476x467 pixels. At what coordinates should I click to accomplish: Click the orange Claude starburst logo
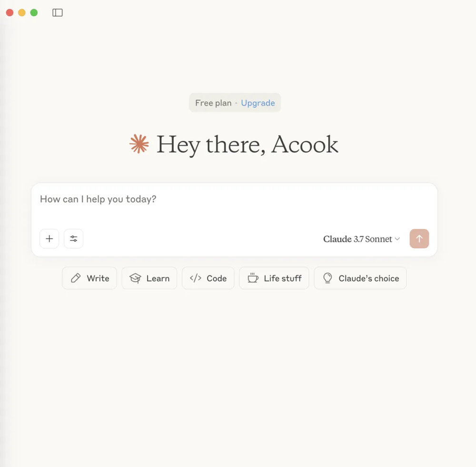[139, 144]
